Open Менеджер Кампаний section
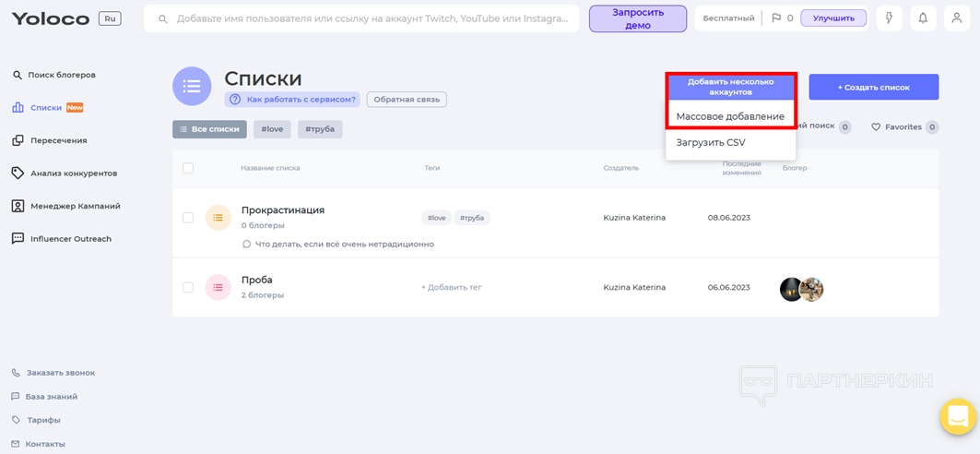Screen dimensions: 980x454 [x=75, y=206]
